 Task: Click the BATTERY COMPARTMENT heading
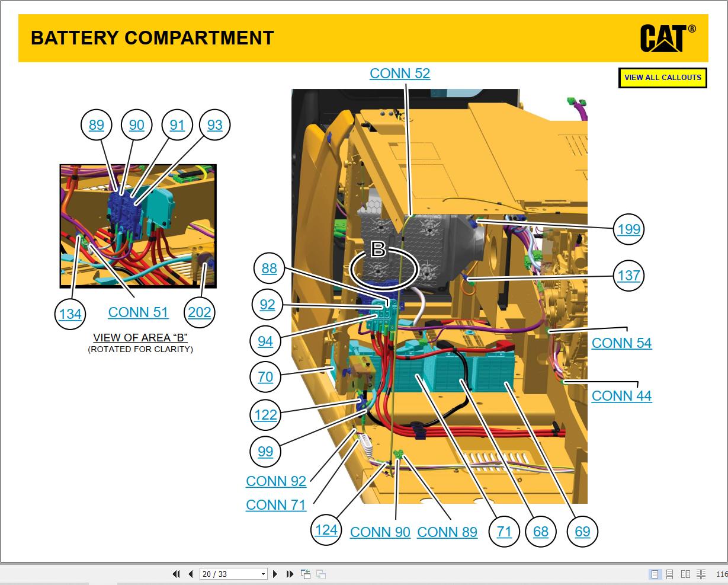(152, 38)
